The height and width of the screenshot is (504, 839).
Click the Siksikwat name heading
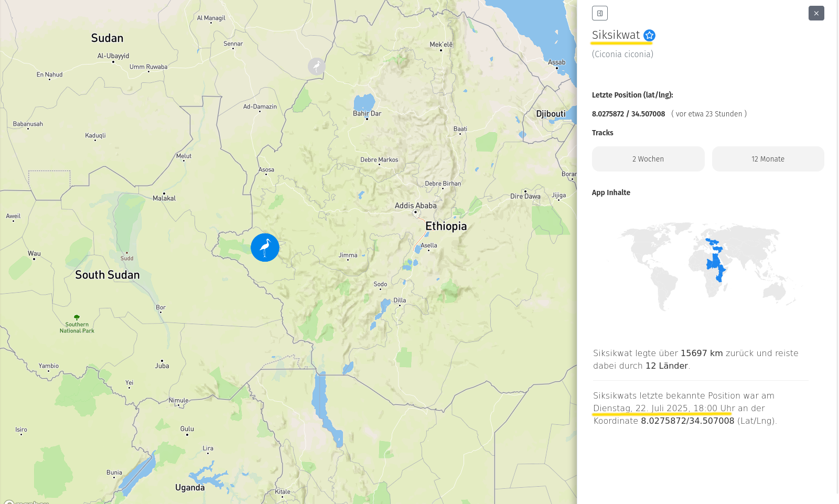[x=616, y=35]
